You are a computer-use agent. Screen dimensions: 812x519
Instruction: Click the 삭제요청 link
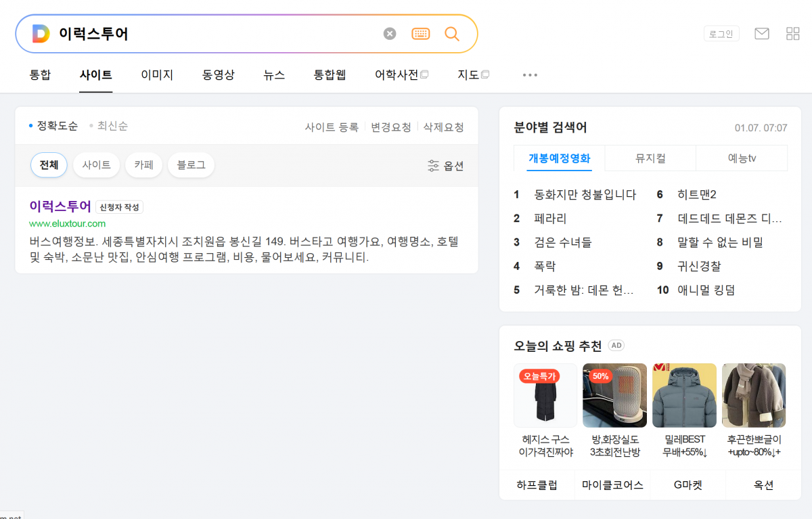pos(444,127)
